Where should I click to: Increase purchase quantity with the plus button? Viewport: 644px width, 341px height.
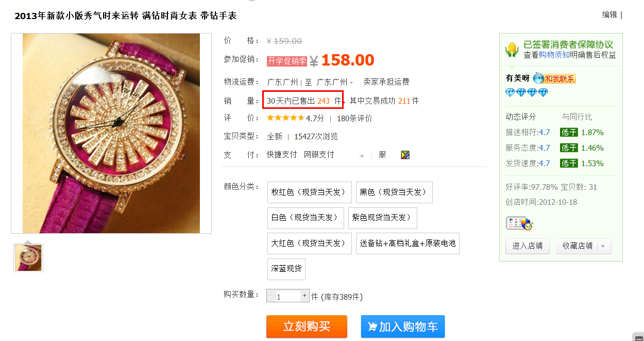(x=304, y=296)
